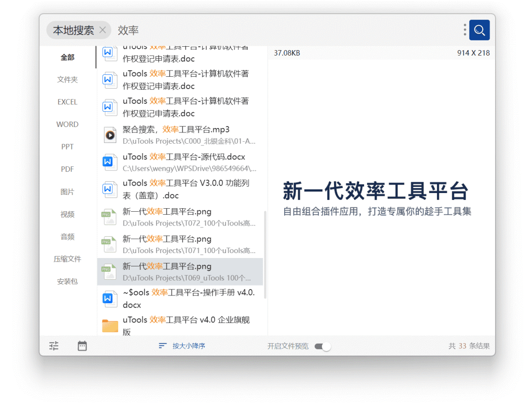Click the 共 33 条结果 count
Viewport: 532px width, 418px height.
pyautogui.click(x=469, y=346)
